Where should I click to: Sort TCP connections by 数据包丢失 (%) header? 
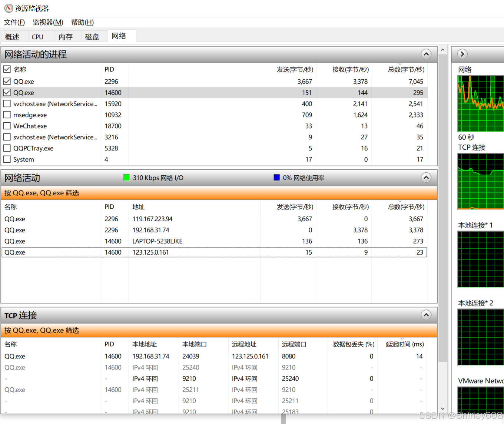point(354,344)
